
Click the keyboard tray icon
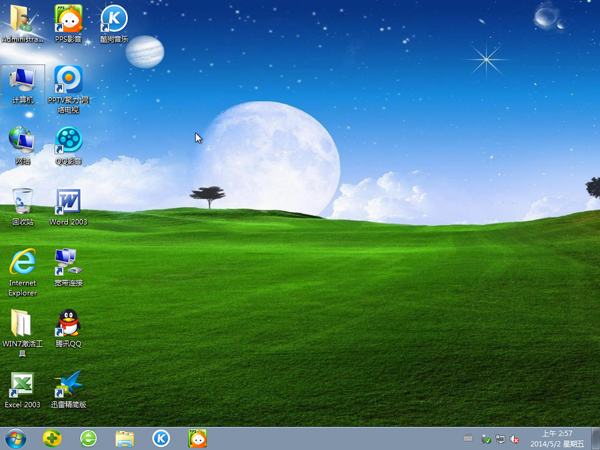(468, 439)
